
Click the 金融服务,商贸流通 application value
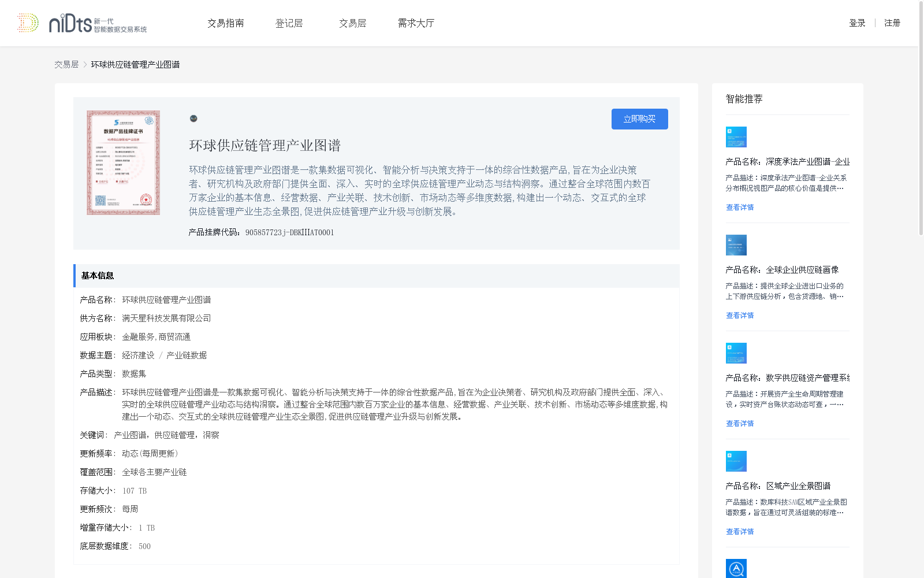156,337
